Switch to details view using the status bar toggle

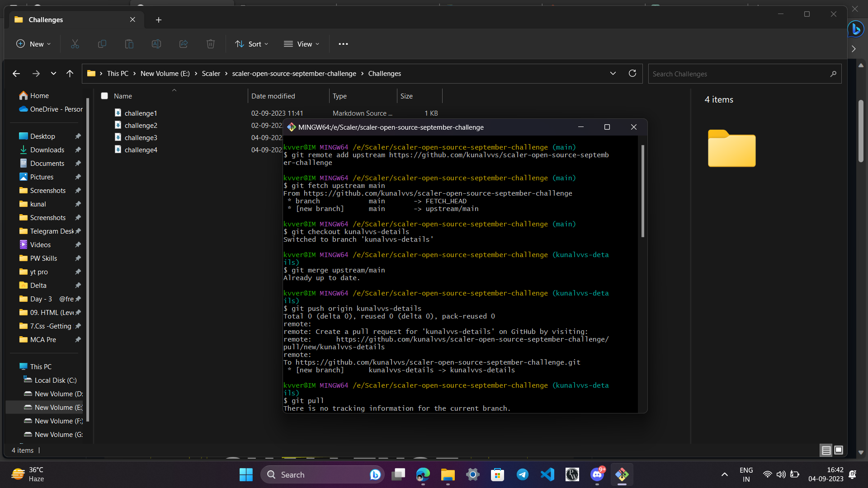[x=826, y=450]
